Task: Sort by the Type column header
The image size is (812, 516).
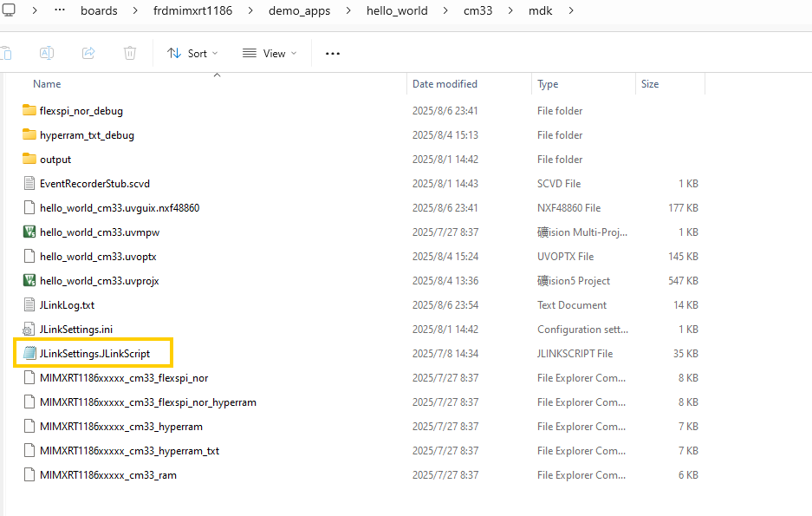Action: 548,84
